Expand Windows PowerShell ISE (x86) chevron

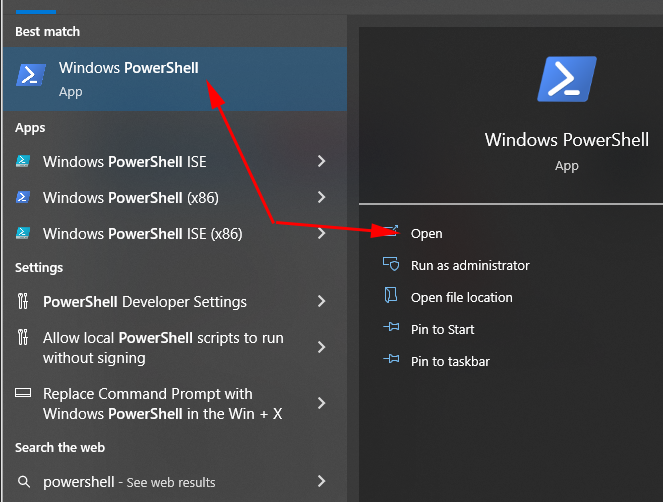pyautogui.click(x=321, y=233)
